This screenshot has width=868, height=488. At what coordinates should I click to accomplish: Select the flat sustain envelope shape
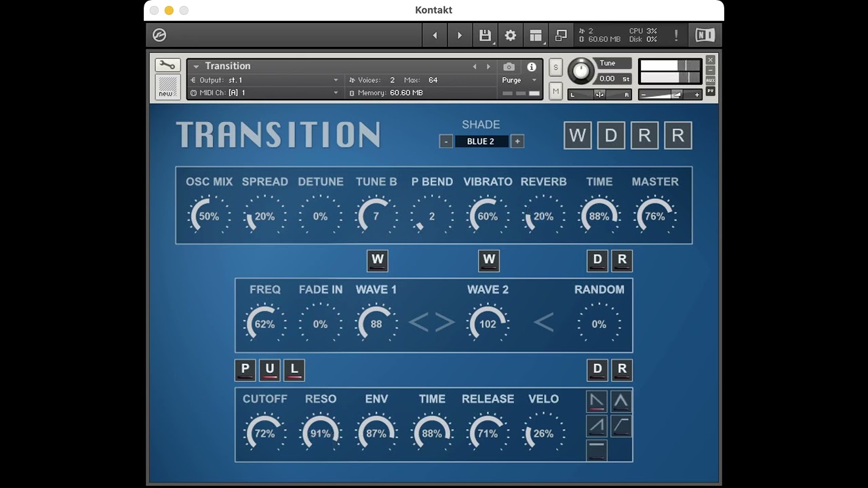597,450
